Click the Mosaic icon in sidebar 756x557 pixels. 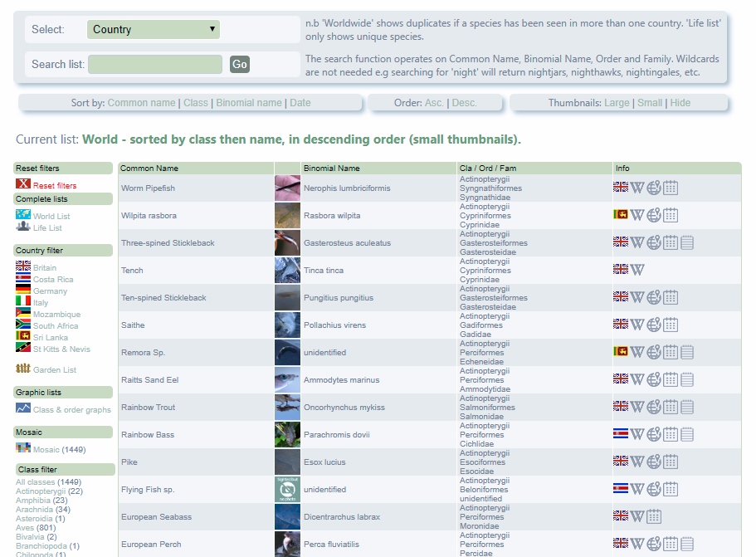[x=23, y=448]
